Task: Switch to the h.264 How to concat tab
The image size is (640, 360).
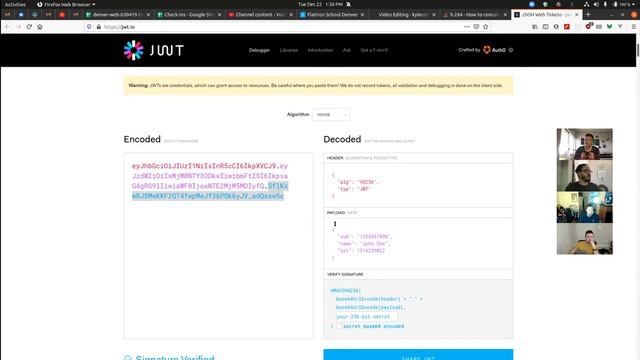Action: pyautogui.click(x=476, y=14)
